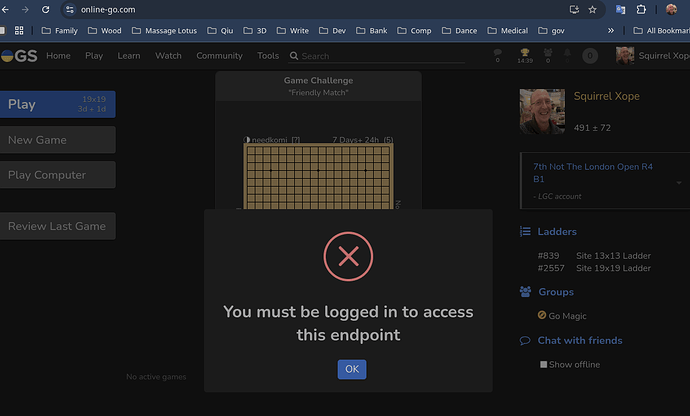Open the All Bookmarks folder

(661, 30)
